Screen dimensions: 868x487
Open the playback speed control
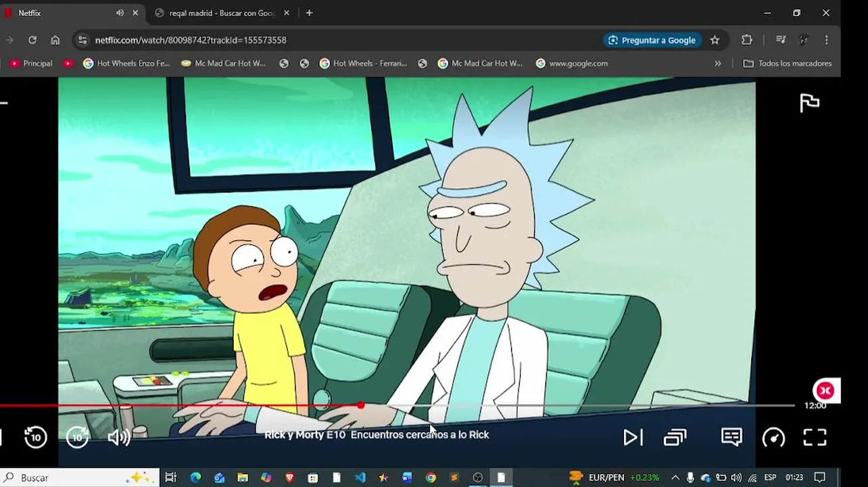(773, 438)
